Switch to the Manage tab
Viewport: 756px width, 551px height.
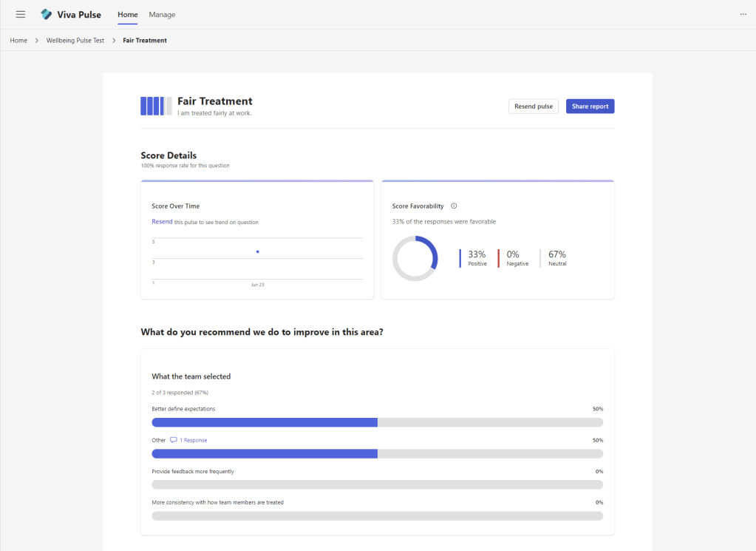(162, 14)
